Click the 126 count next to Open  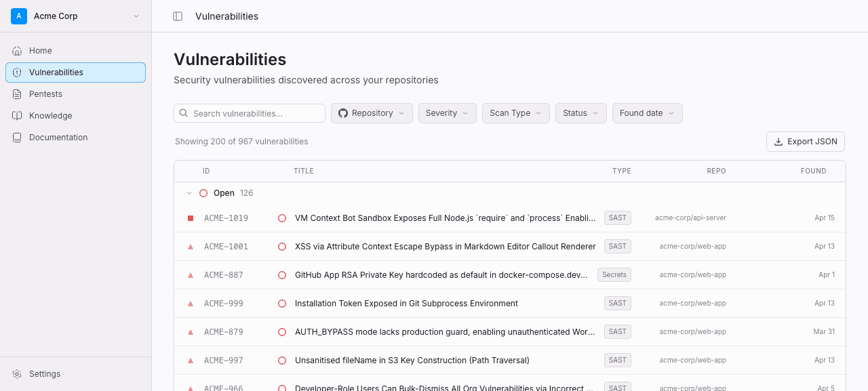246,193
